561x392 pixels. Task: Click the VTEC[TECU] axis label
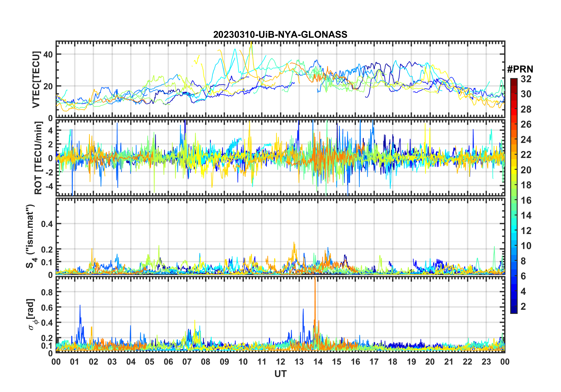click(x=36, y=80)
